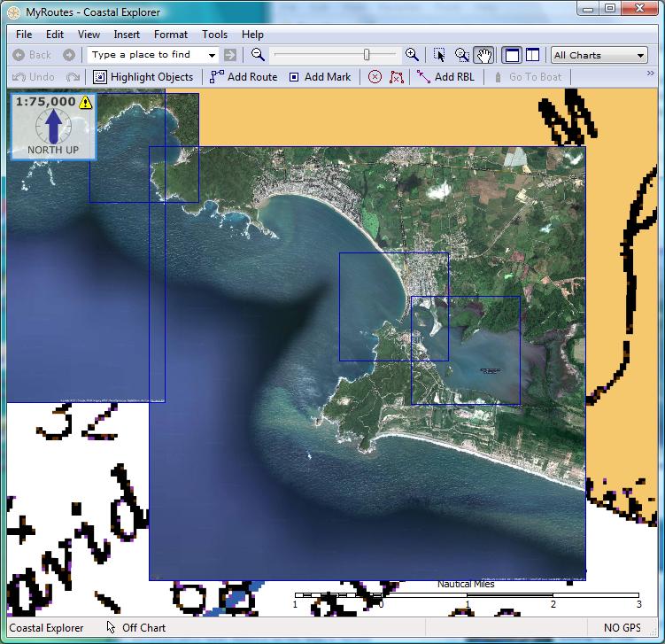Image resolution: width=665 pixels, height=644 pixels.
Task: Open the Help menu
Action: pyautogui.click(x=252, y=35)
